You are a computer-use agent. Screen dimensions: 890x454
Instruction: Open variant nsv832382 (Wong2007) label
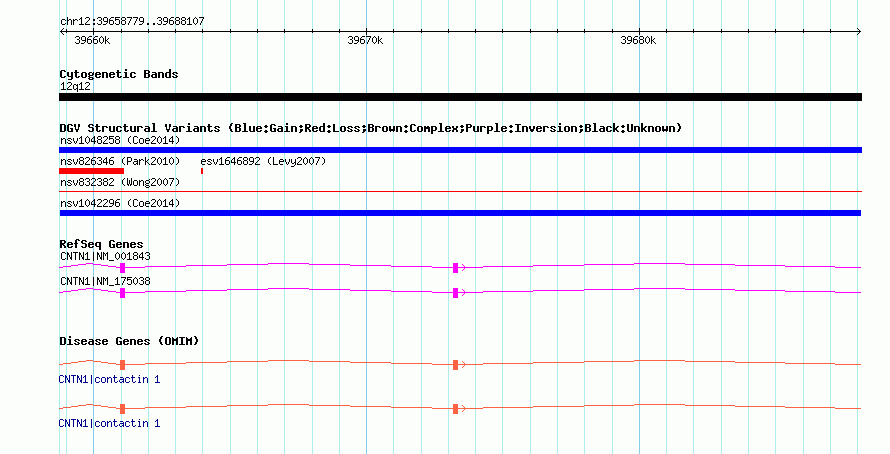coord(120,182)
